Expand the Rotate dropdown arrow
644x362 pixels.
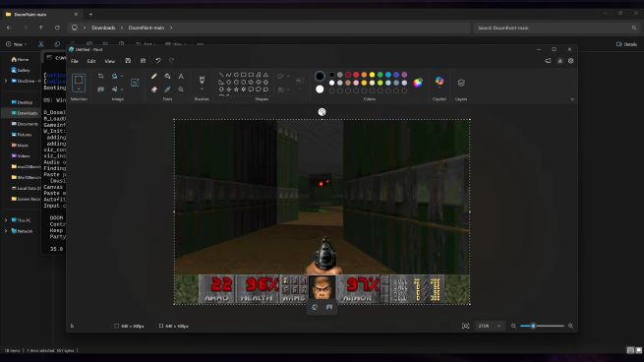[122, 76]
